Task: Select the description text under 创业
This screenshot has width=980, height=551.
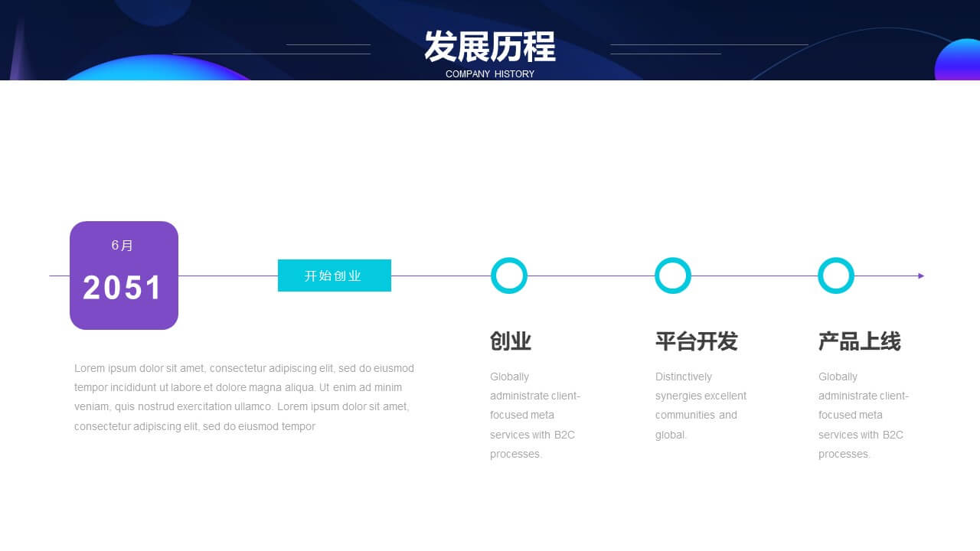Action: coord(535,415)
